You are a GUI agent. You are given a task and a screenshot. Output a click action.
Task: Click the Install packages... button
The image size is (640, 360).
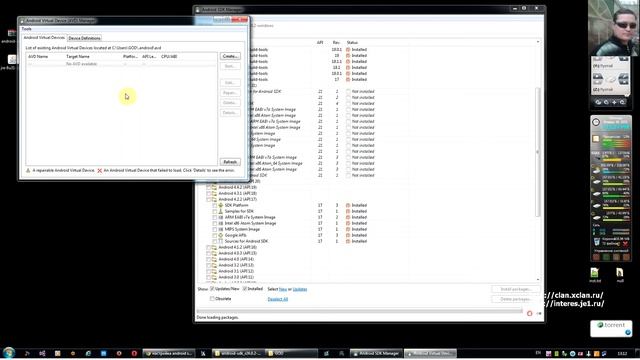(516, 289)
